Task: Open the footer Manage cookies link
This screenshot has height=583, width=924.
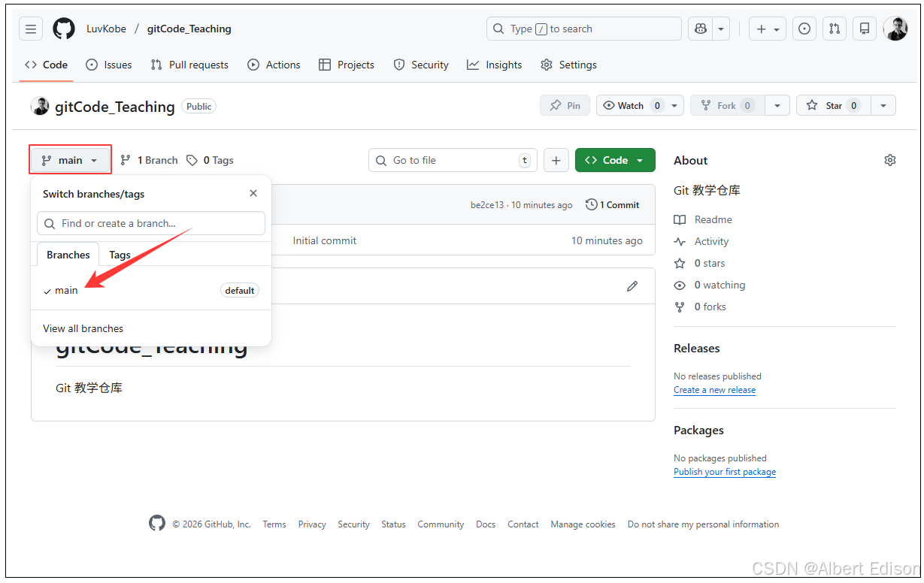Action: click(x=583, y=524)
